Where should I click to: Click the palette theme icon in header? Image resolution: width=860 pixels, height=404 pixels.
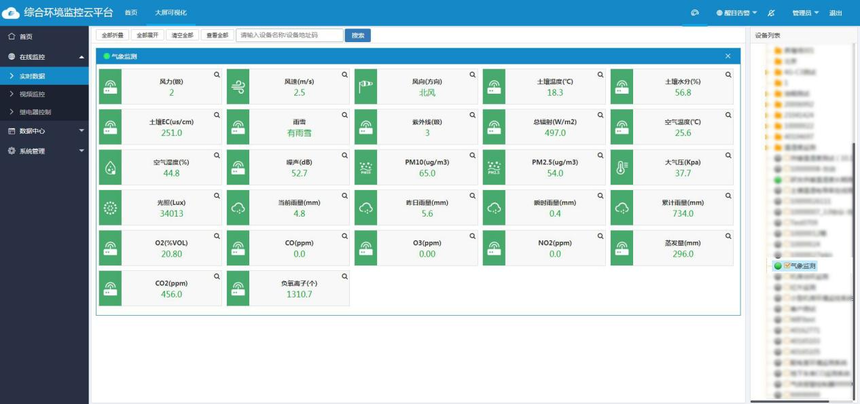coord(695,13)
